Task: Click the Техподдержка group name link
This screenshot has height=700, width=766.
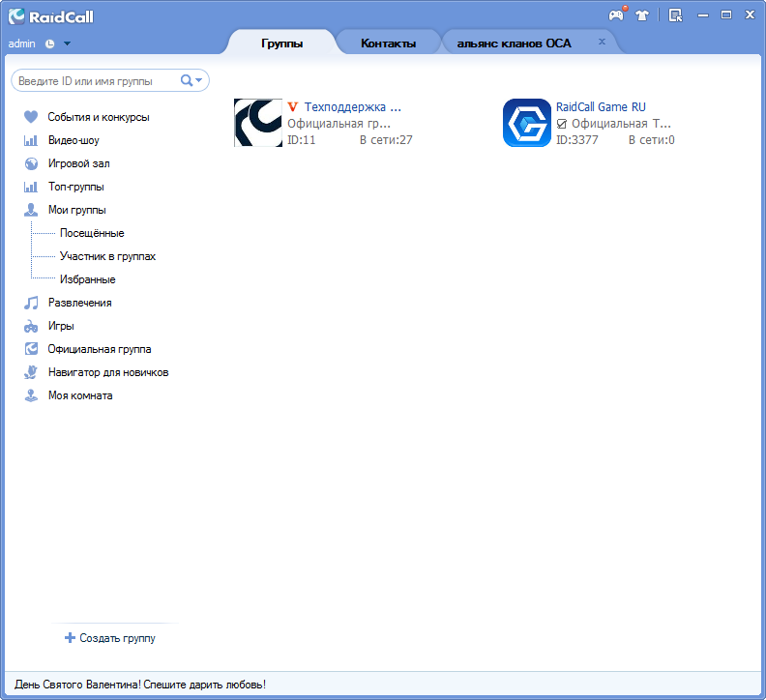Action: click(x=353, y=107)
